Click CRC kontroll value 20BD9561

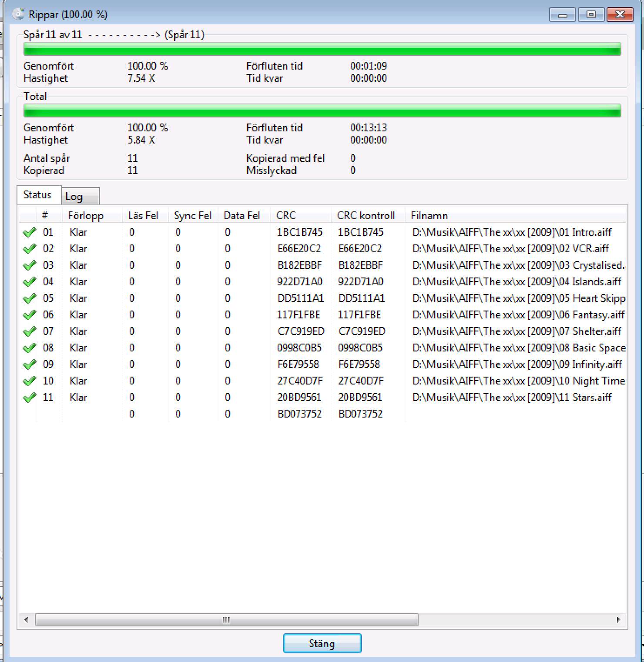[x=360, y=398]
